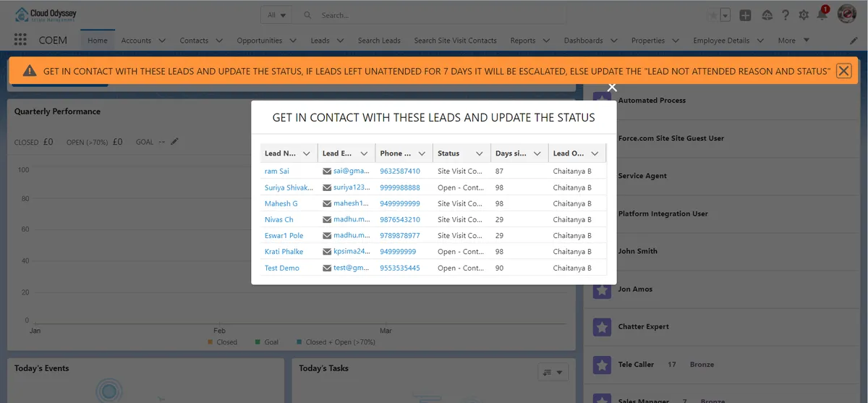The image size is (868, 403).
Task: Open the App Launcher grid icon
Action: click(20, 41)
